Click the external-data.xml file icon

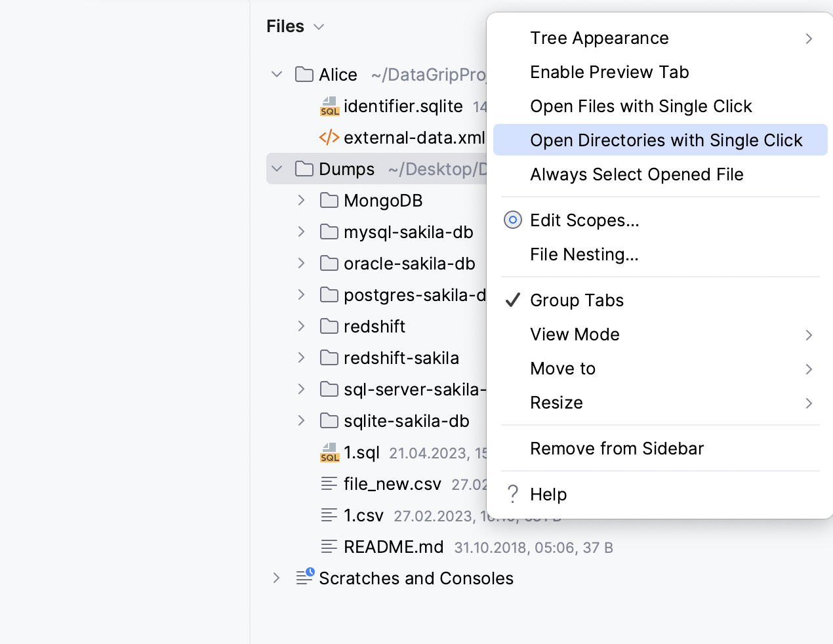point(329,138)
